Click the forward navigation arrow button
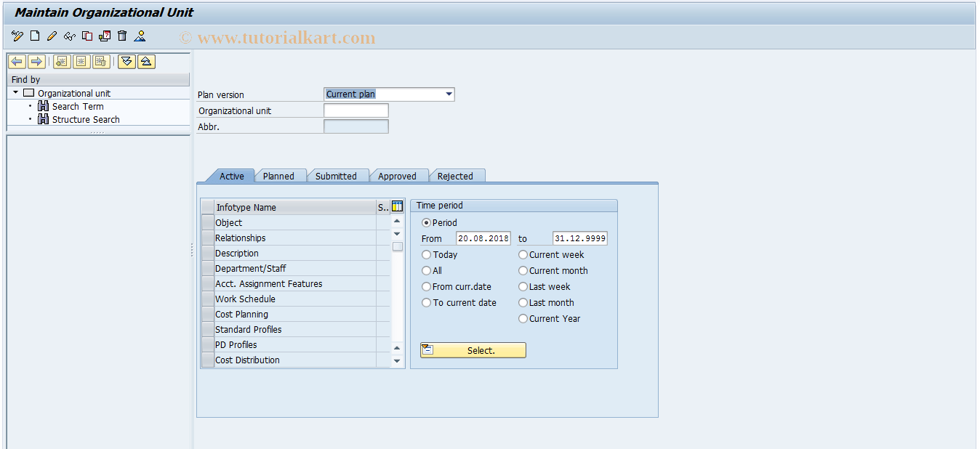This screenshot has height=449, width=980. pyautogui.click(x=35, y=62)
